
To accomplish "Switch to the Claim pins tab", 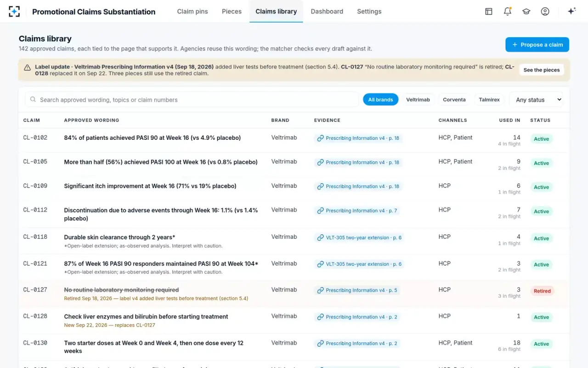I will point(192,11).
